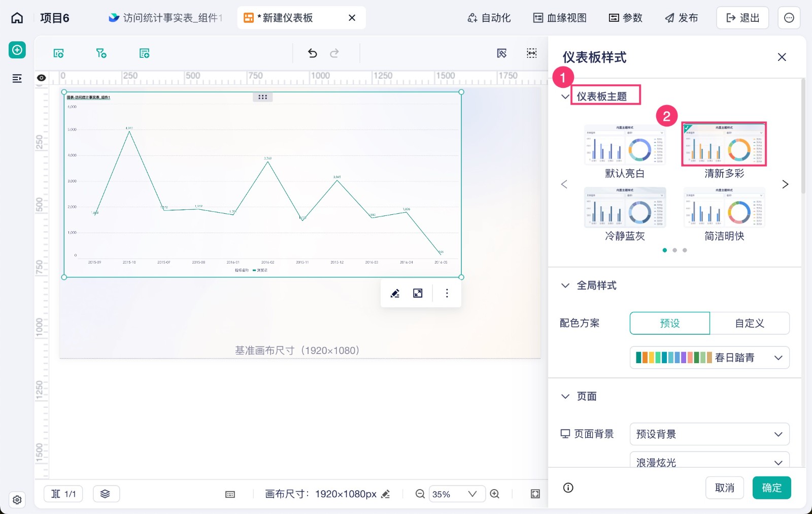Click the keyboard shortcuts icon
Image resolution: width=812 pixels, height=514 pixels.
click(230, 494)
